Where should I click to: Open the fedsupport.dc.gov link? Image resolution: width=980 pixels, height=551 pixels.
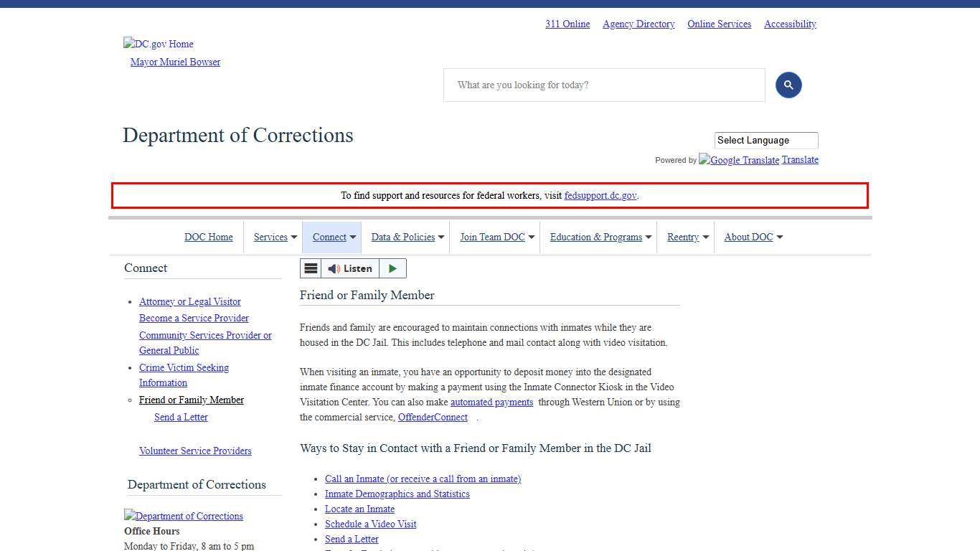coord(600,195)
